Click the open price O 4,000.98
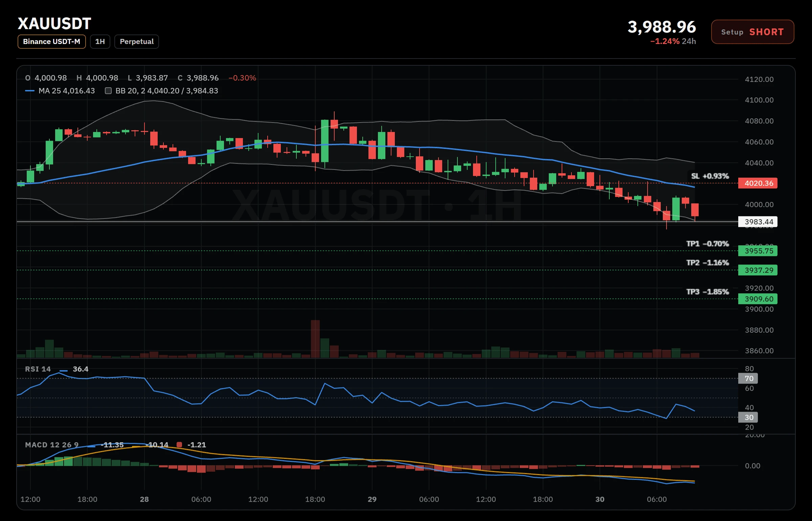This screenshot has width=812, height=521. (x=46, y=78)
